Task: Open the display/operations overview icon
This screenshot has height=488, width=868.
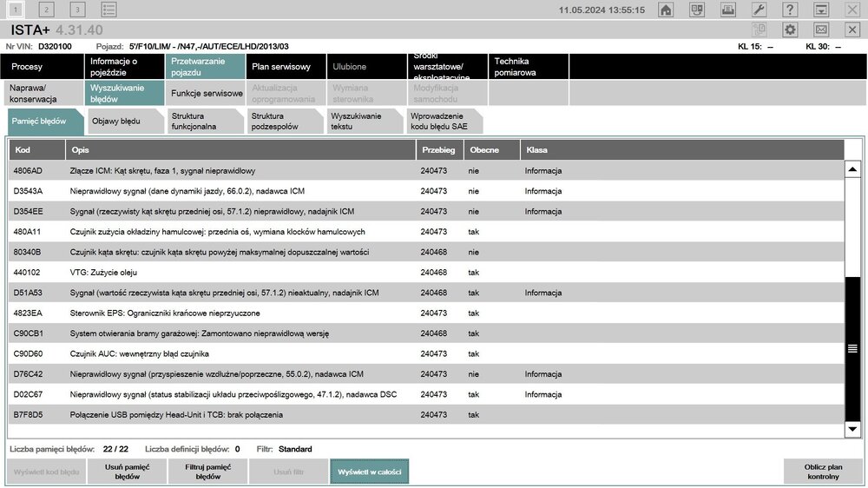Action: (x=697, y=10)
